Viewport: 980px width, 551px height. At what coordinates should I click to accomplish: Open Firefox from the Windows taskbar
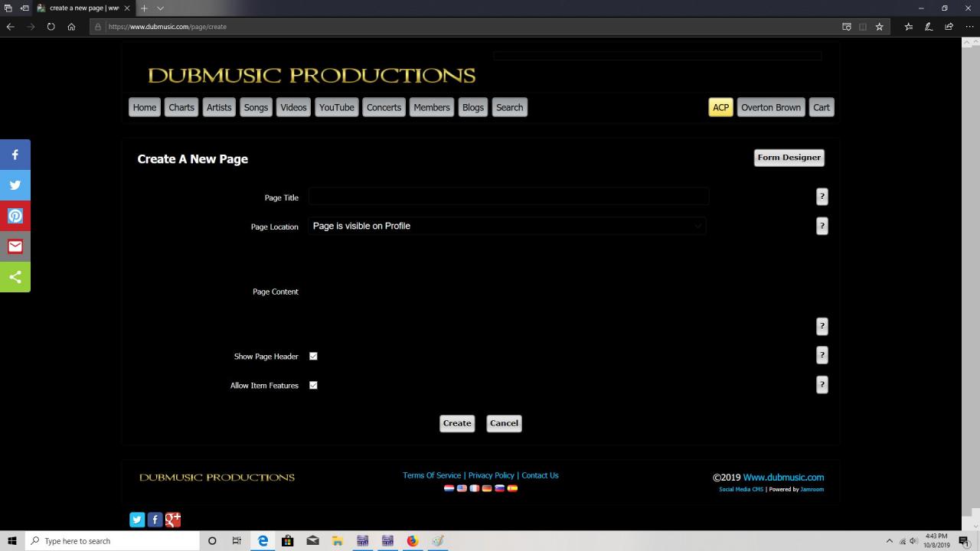pos(412,541)
